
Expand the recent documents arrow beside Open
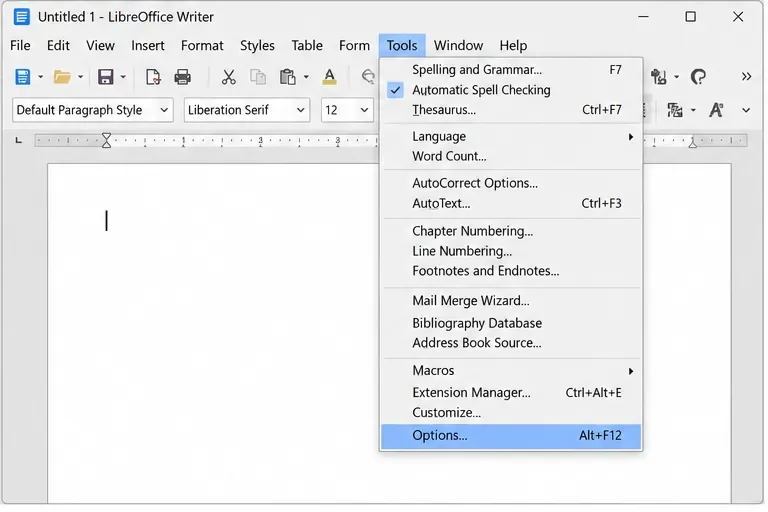pos(80,77)
